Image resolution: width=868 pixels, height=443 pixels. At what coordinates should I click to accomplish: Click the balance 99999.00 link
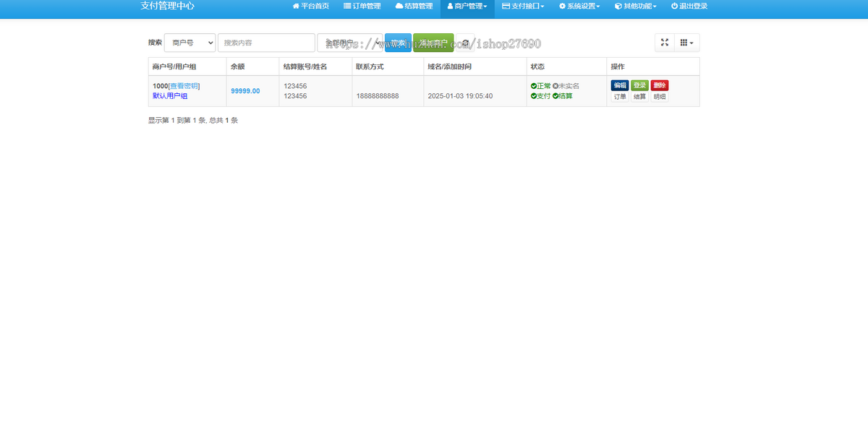click(x=245, y=91)
